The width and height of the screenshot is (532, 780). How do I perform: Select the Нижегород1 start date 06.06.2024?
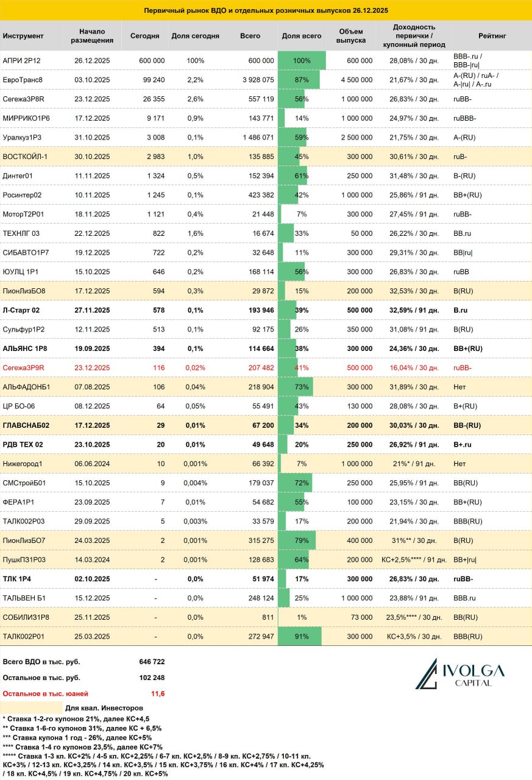(x=92, y=464)
